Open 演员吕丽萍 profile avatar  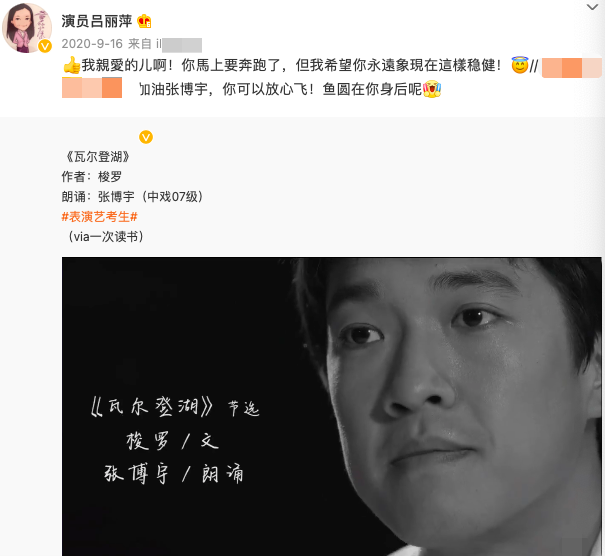coord(27,28)
